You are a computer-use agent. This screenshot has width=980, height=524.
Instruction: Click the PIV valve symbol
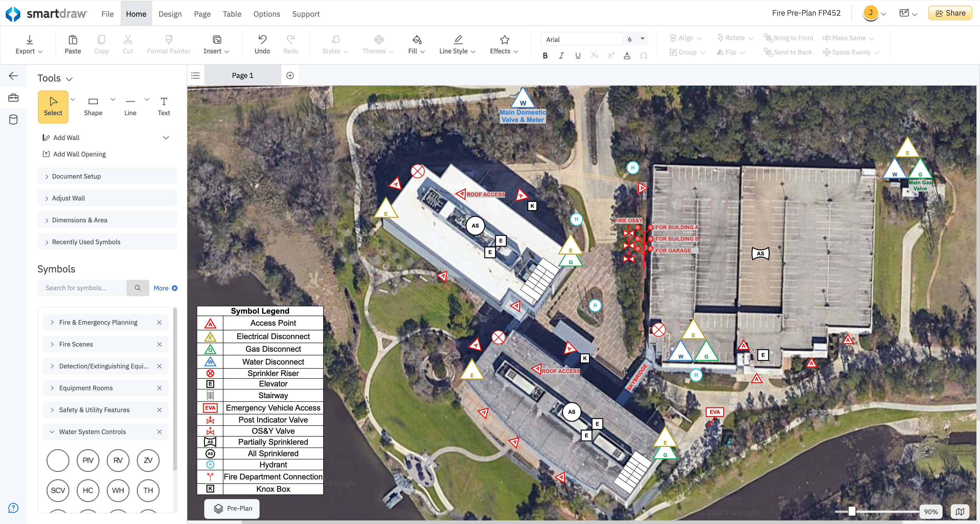point(88,460)
